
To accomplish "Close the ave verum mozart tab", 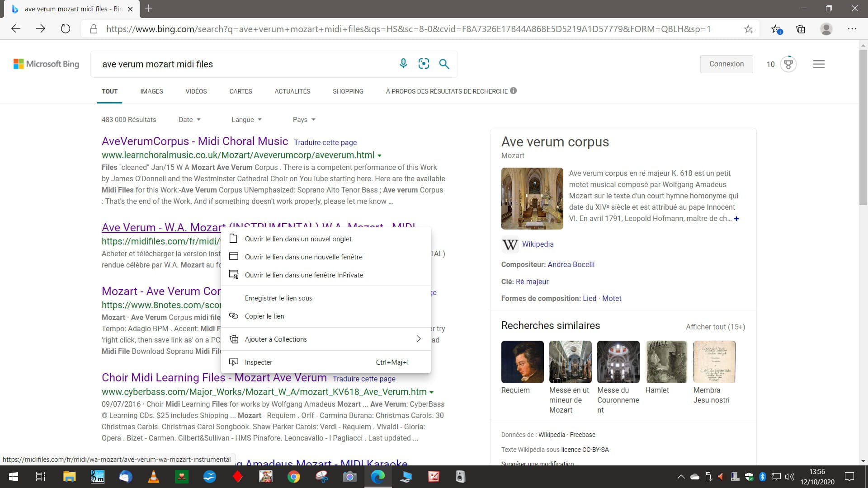I will coord(130,9).
